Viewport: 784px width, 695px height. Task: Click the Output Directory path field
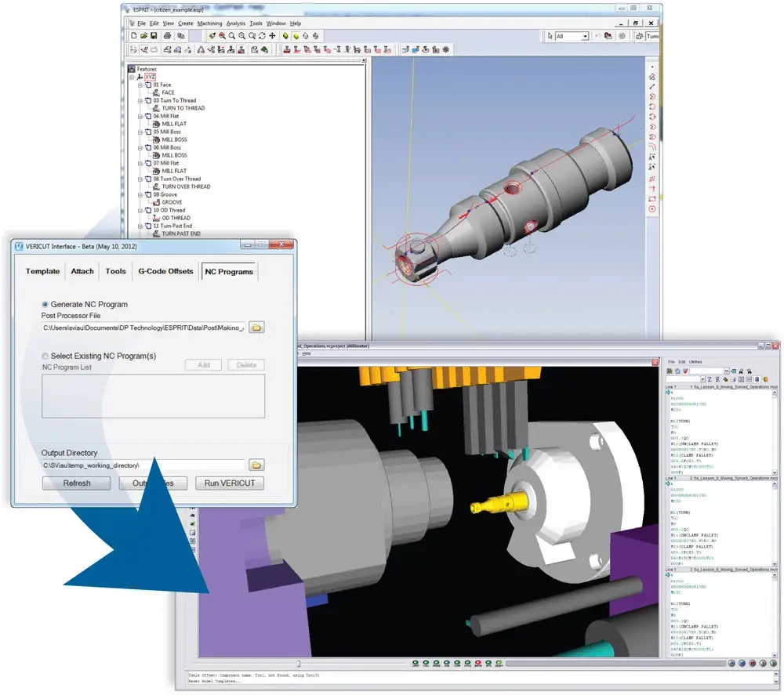143,465
